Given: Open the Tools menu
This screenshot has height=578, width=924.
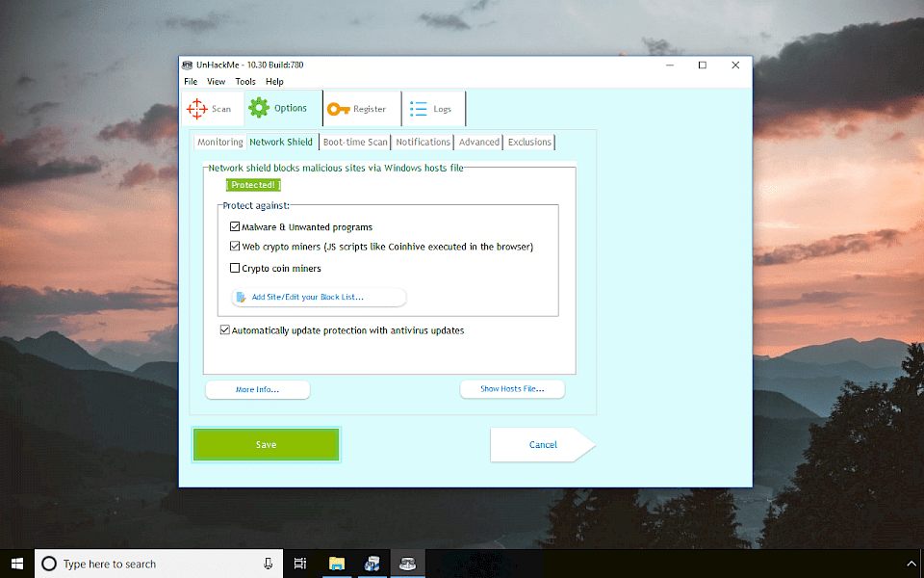Looking at the screenshot, I should pyautogui.click(x=245, y=81).
